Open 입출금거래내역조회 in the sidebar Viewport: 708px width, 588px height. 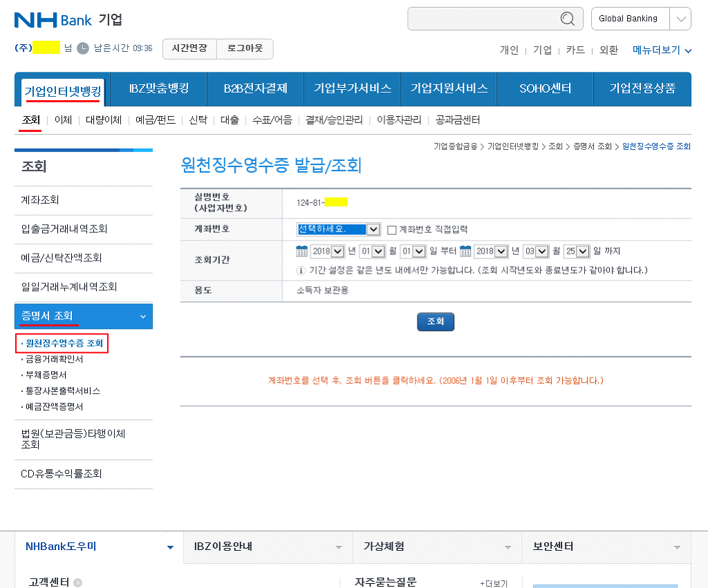pos(84,229)
